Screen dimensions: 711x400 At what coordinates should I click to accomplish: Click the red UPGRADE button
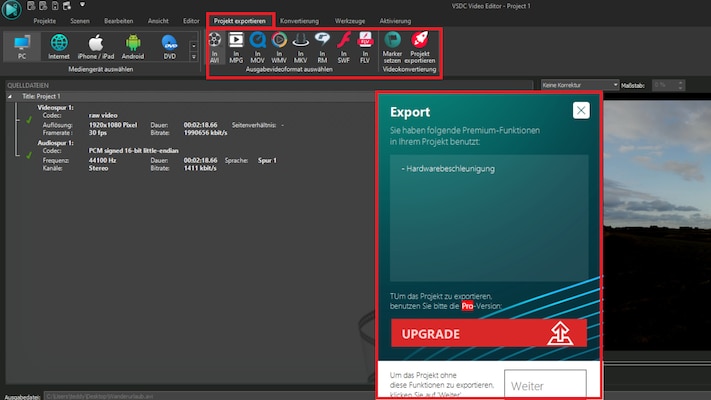click(489, 333)
